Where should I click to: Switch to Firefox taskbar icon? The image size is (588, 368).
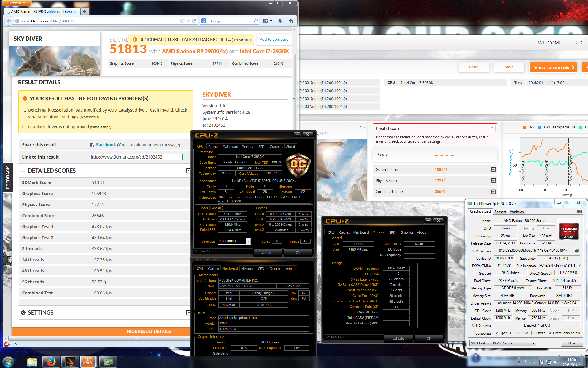[51, 362]
